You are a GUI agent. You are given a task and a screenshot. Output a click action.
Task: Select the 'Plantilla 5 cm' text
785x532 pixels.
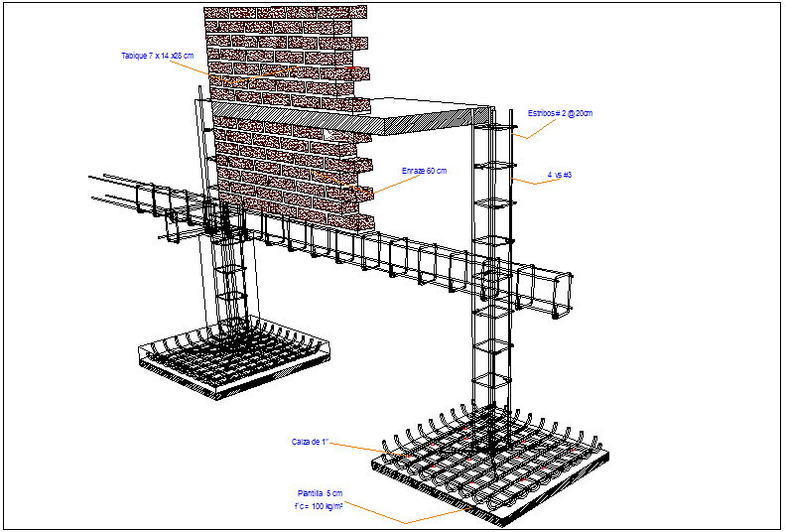coord(320,493)
